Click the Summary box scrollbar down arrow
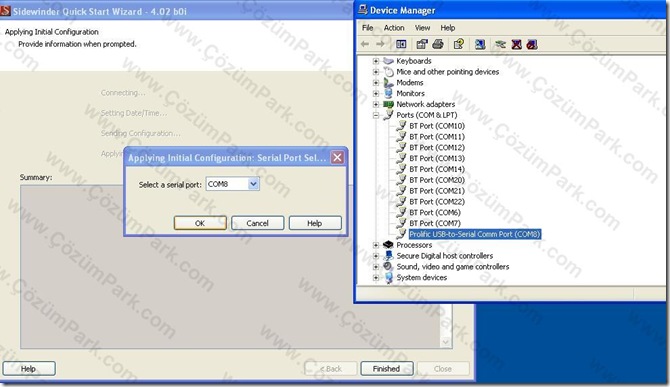 point(446,342)
